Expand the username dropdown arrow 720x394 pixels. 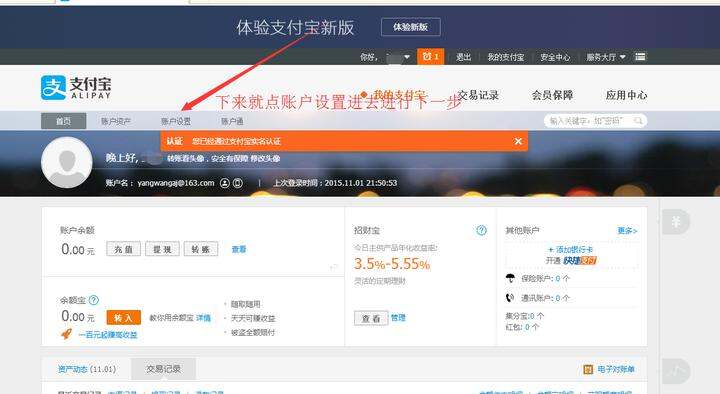coord(407,57)
